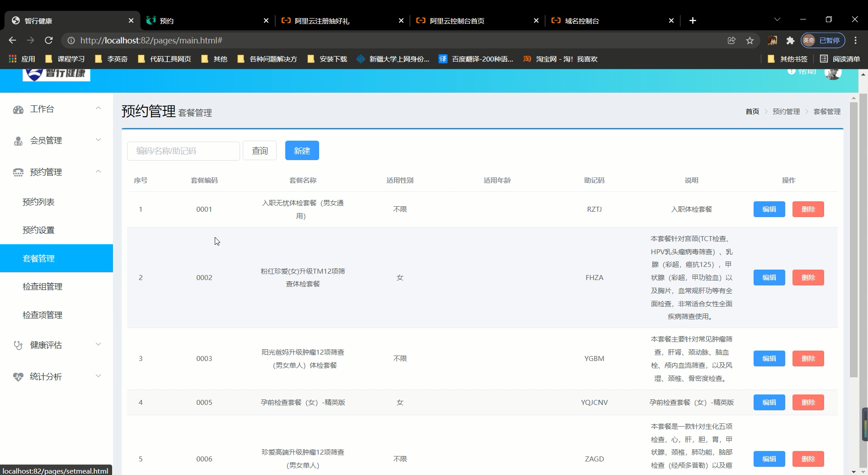This screenshot has height=475, width=868.
Task: Bookmark the page with the star icon
Action: 750,40
